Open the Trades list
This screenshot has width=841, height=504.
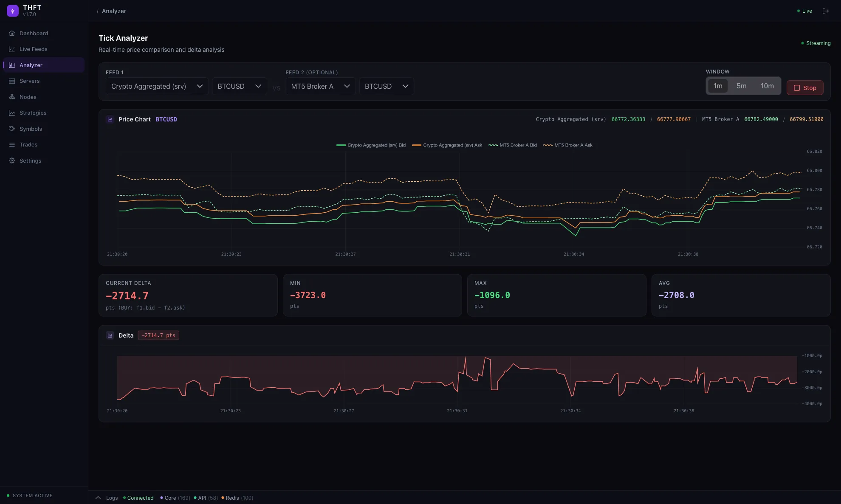pos(28,144)
